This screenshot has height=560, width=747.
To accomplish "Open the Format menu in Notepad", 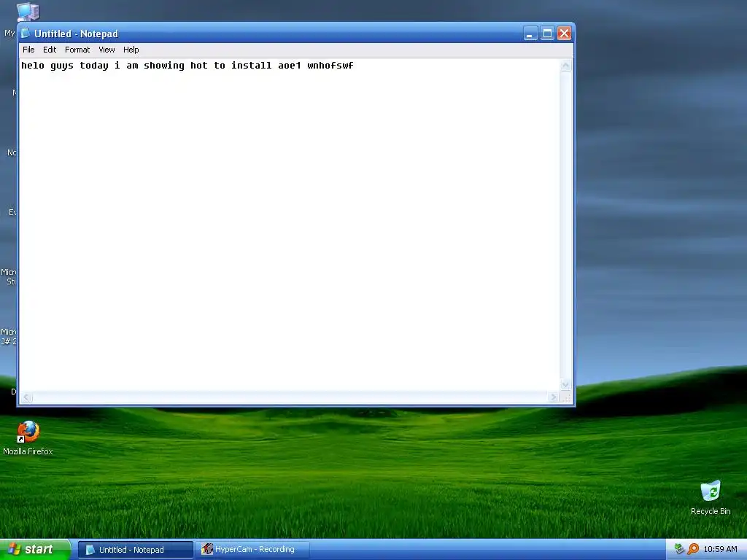I will coord(77,50).
